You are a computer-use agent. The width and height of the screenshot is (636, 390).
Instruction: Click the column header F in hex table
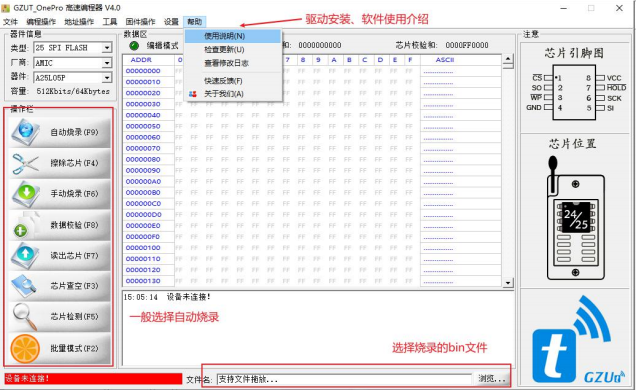point(410,60)
